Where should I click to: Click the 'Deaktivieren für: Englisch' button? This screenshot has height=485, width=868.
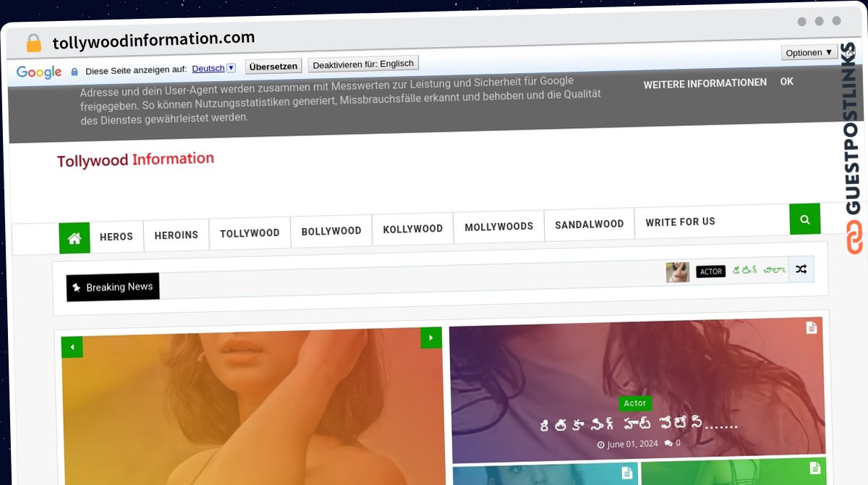[363, 64]
